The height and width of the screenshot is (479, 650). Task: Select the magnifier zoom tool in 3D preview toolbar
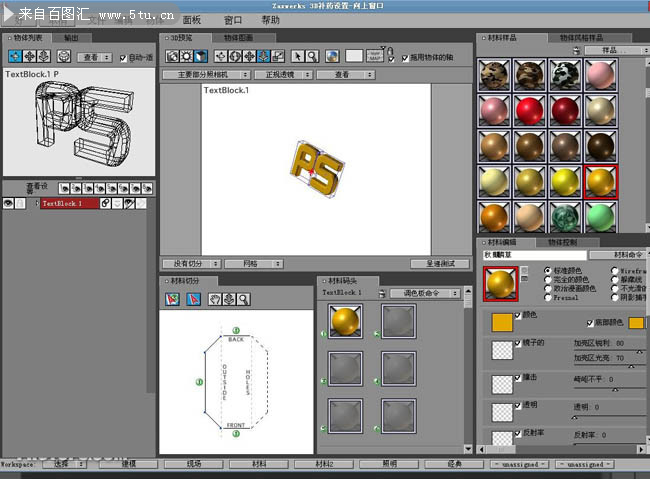[x=313, y=56]
